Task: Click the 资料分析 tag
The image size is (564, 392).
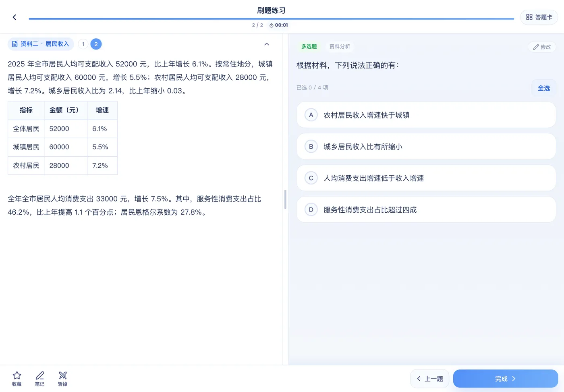Action: point(340,47)
